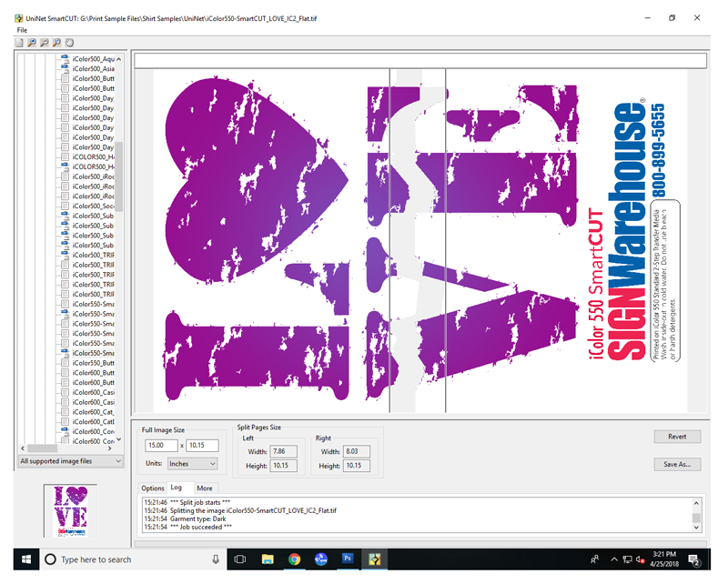This screenshot has height=584, width=728.
Task: Open Photoshop from the taskbar
Action: [x=349, y=559]
